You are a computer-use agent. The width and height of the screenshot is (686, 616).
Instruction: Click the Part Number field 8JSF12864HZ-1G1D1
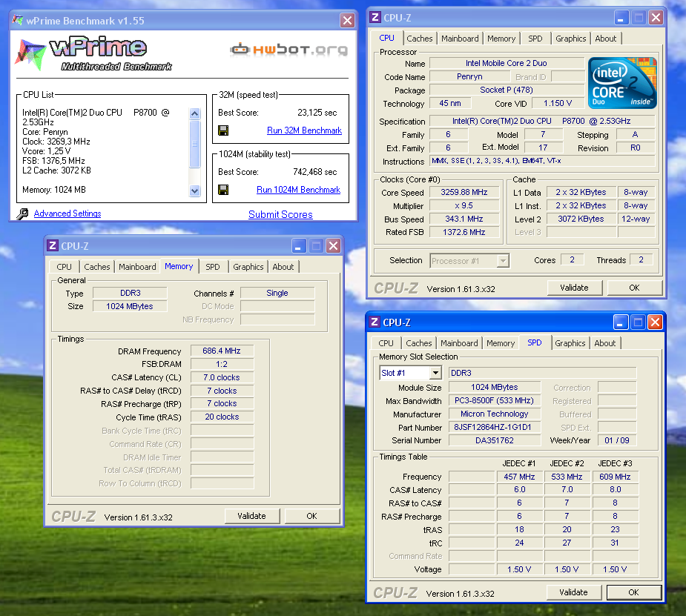(x=495, y=427)
